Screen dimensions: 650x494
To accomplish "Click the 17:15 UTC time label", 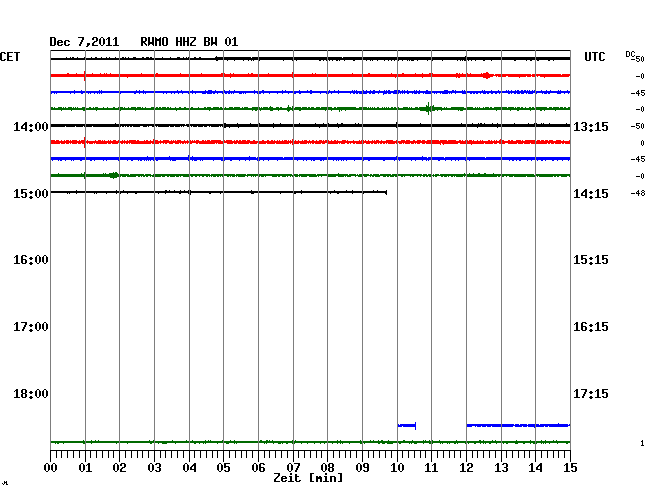I will point(591,394).
